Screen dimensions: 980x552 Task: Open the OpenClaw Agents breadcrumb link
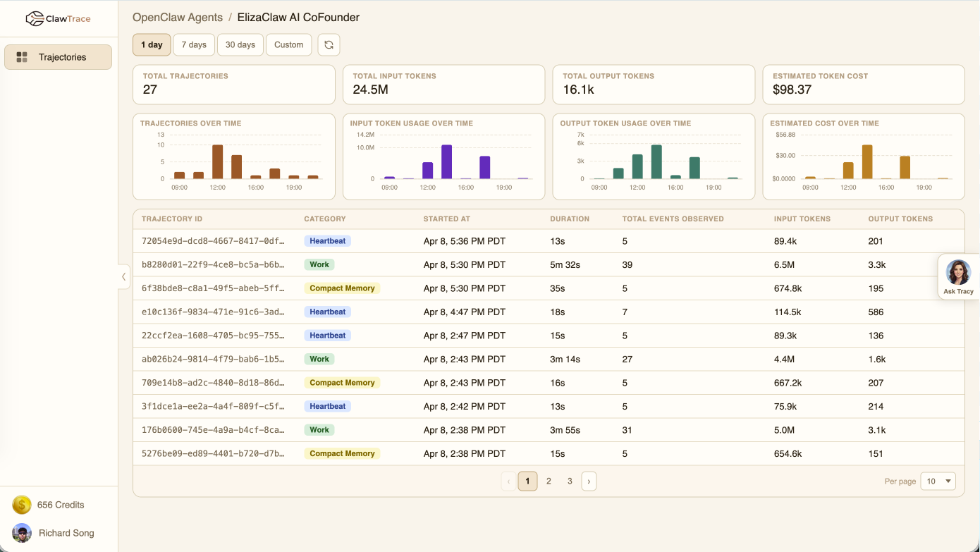coord(178,17)
